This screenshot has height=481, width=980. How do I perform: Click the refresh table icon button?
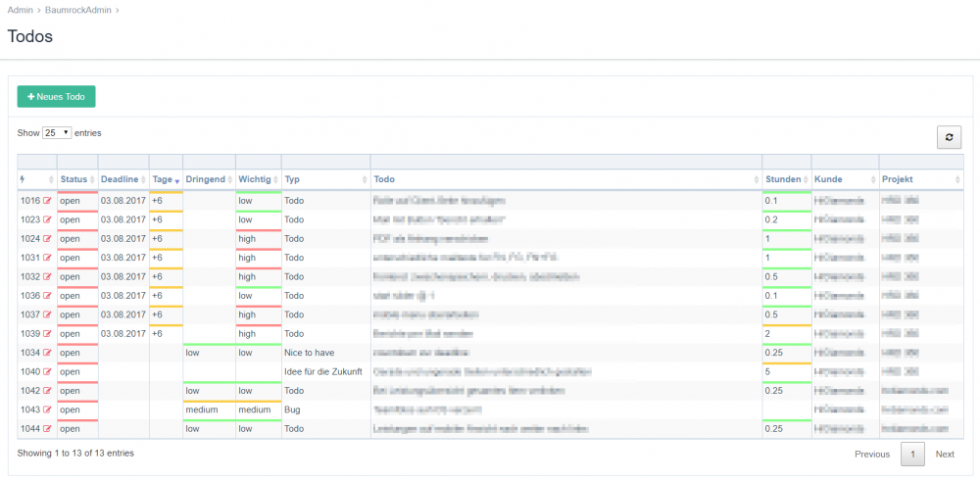948,138
